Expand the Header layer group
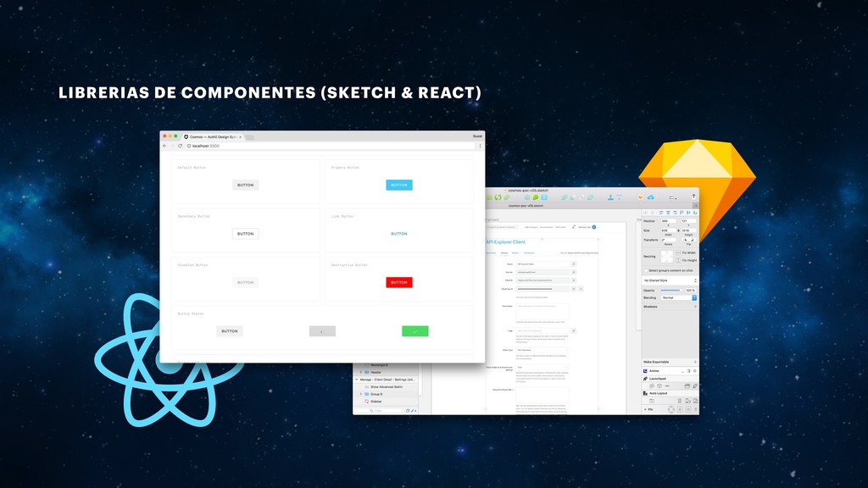This screenshot has width=868, height=488. point(361,373)
